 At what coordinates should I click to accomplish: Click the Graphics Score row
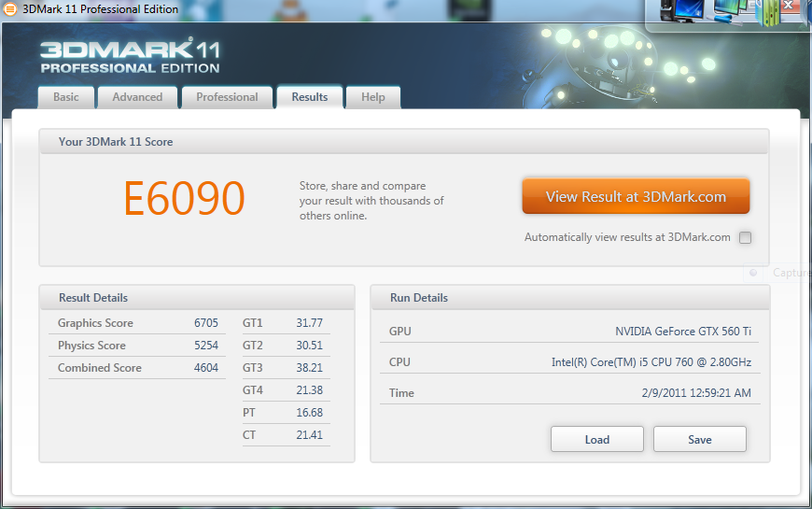pyautogui.click(x=136, y=323)
